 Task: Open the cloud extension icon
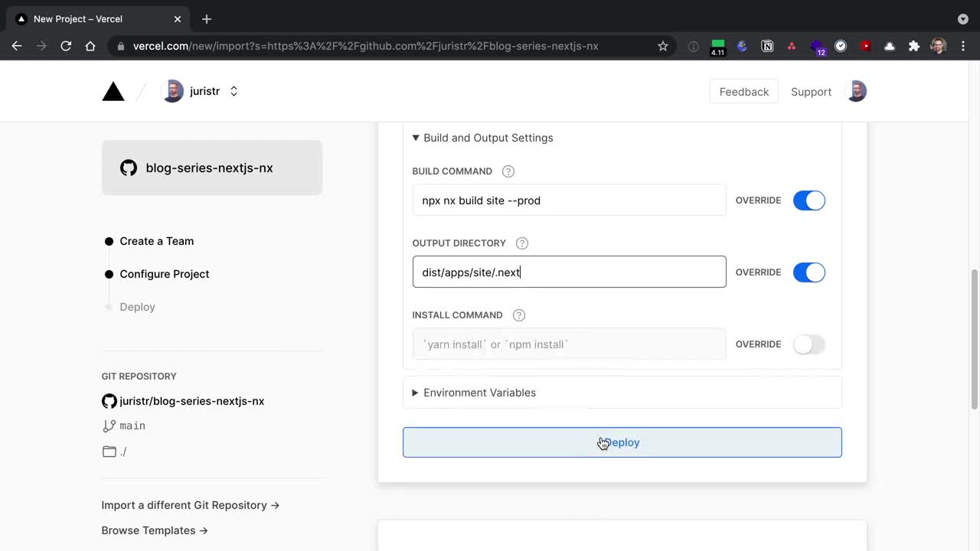click(x=890, y=46)
